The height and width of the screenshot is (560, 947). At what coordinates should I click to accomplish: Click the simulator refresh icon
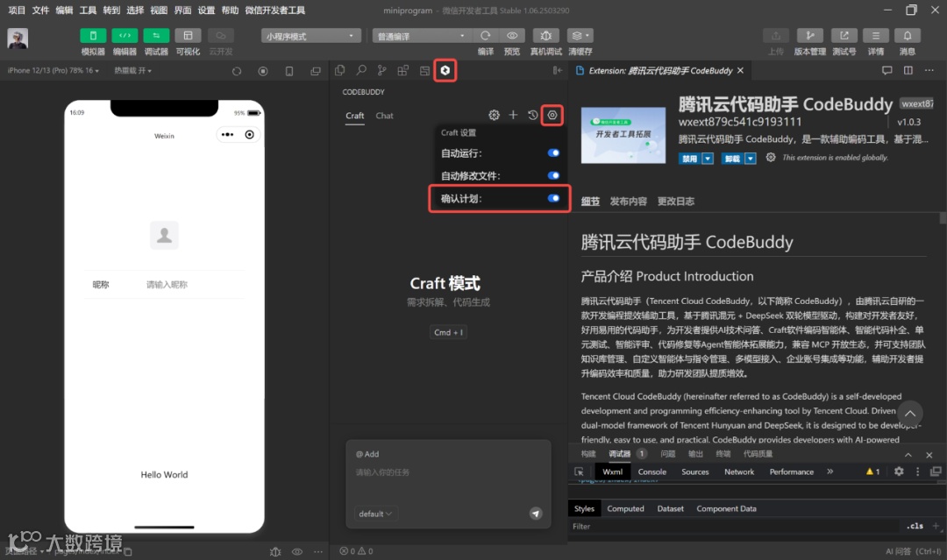click(x=237, y=71)
